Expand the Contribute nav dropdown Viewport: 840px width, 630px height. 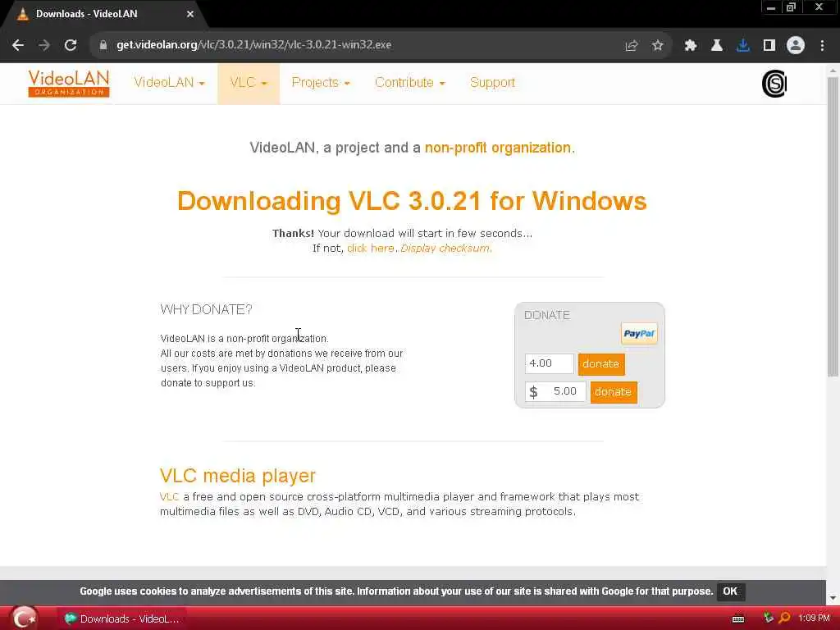(410, 83)
